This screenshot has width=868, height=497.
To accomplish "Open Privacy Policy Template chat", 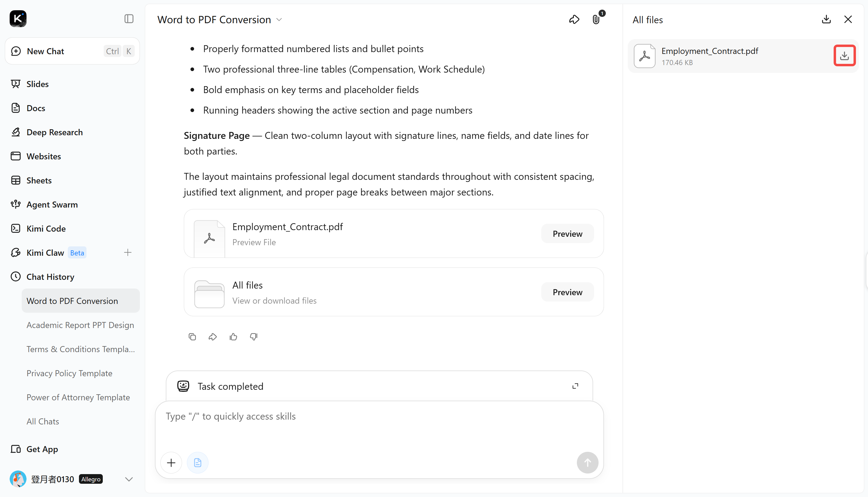I will click(69, 373).
